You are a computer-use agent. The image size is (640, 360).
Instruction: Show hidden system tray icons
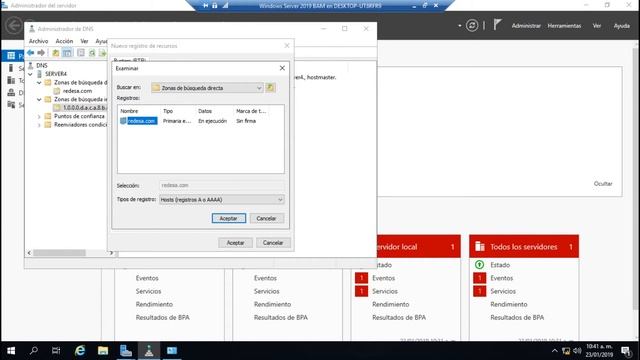point(554,351)
